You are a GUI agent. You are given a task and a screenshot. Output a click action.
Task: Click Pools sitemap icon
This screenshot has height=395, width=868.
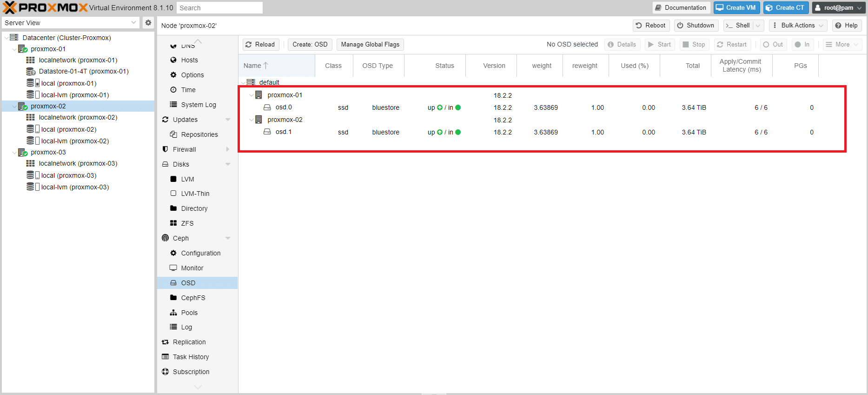click(x=173, y=313)
